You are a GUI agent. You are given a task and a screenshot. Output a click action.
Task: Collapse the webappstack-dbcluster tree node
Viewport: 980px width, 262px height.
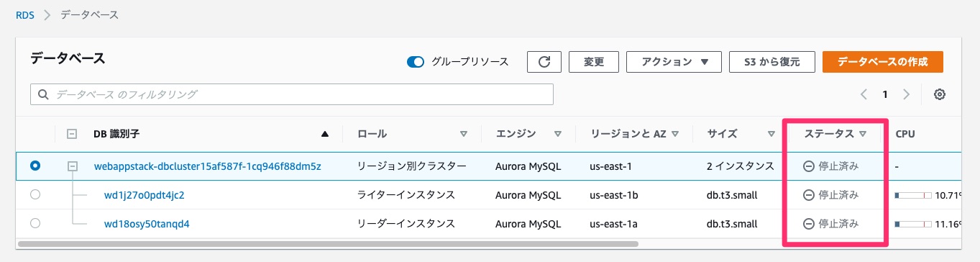pos(72,166)
